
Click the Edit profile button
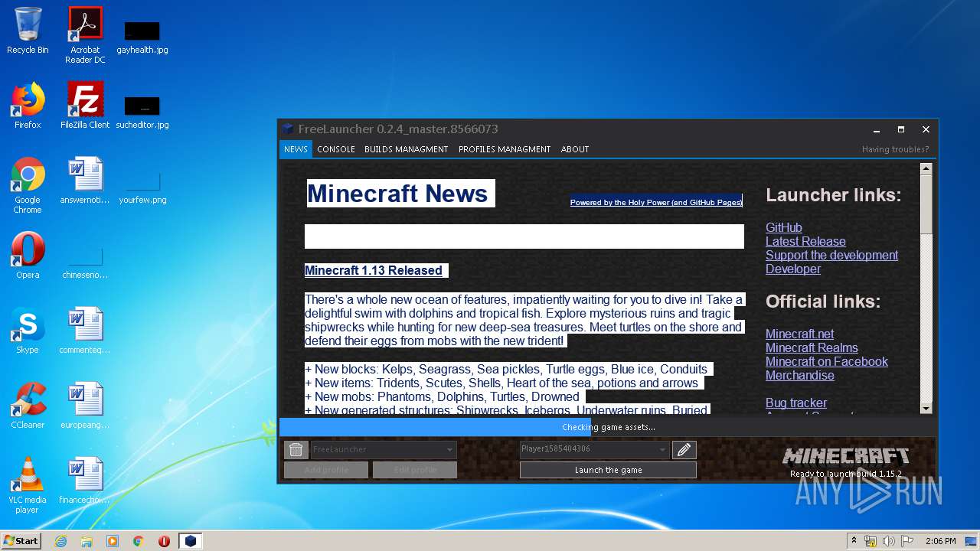pyautogui.click(x=415, y=470)
